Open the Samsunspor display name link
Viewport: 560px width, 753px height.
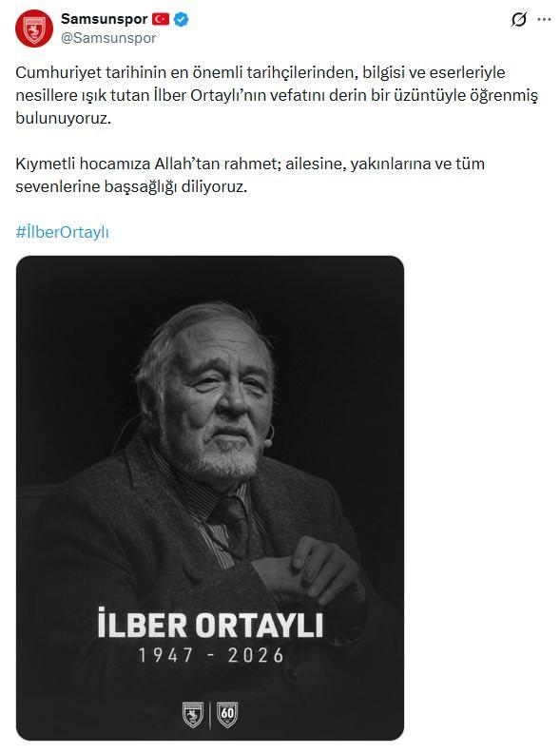click(x=105, y=19)
